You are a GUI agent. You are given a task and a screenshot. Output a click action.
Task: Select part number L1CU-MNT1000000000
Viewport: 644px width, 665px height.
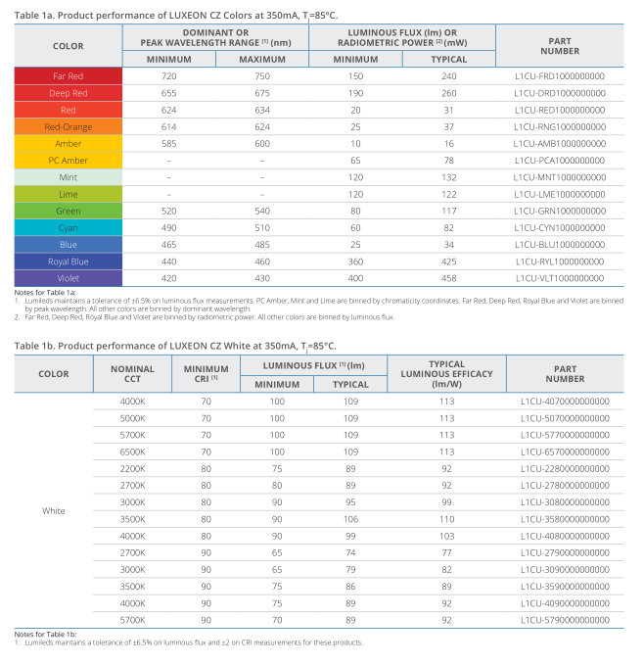coord(560,177)
